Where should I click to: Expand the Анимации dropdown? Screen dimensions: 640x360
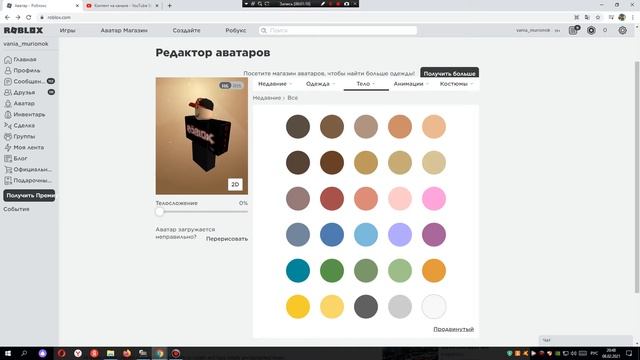(411, 84)
